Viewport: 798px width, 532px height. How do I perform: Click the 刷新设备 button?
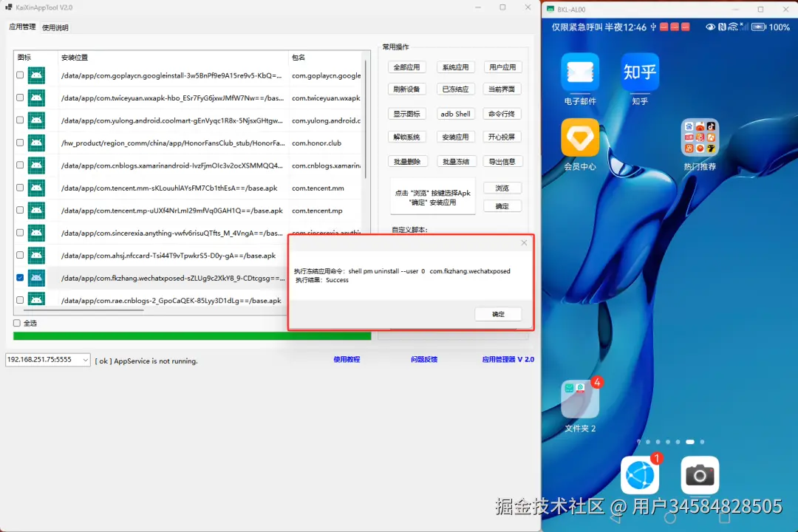[406, 89]
